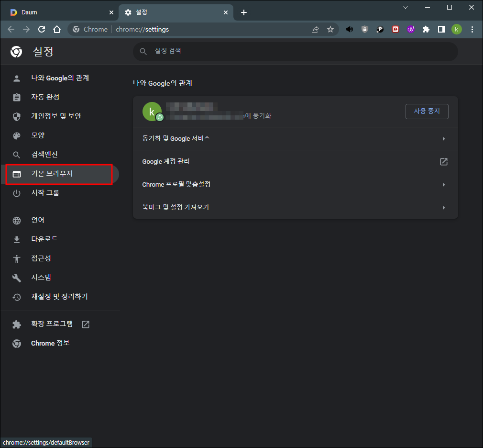Click the red fast-forward extension icon
The height and width of the screenshot is (448, 483).
pos(395,29)
